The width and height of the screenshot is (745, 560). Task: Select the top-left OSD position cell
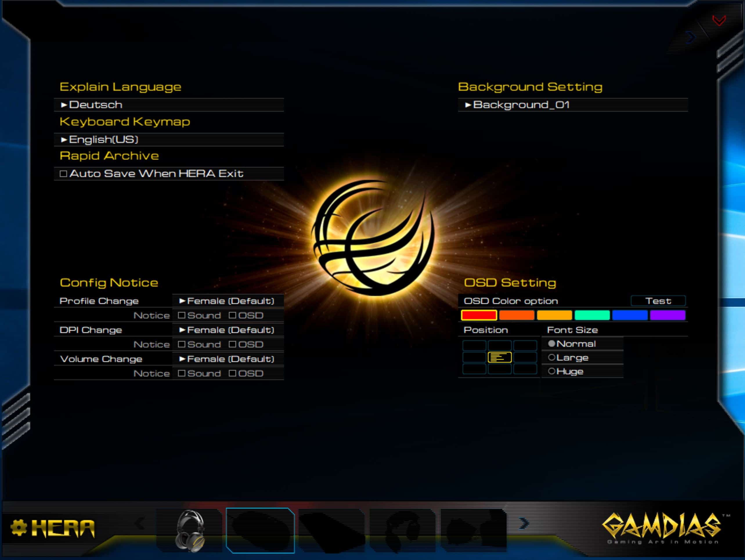coord(474,346)
